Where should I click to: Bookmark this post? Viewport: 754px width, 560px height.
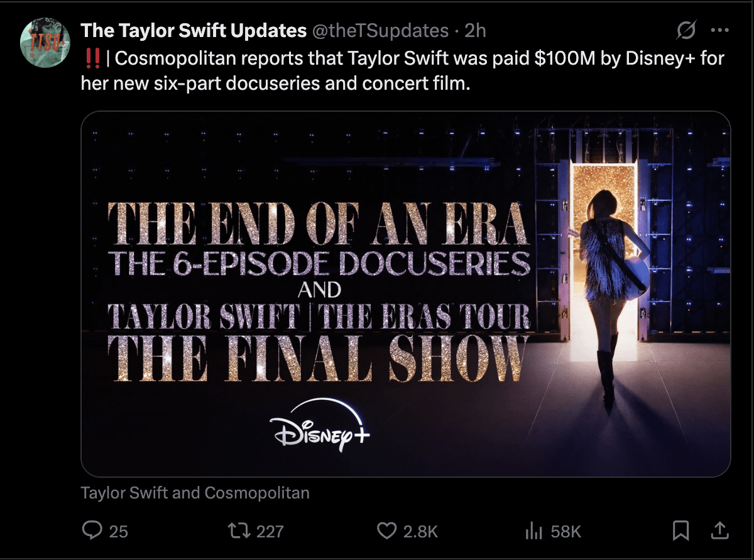click(680, 531)
